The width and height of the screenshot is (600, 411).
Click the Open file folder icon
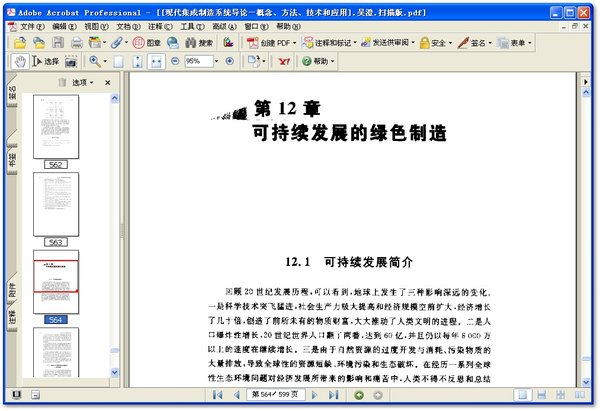point(20,42)
